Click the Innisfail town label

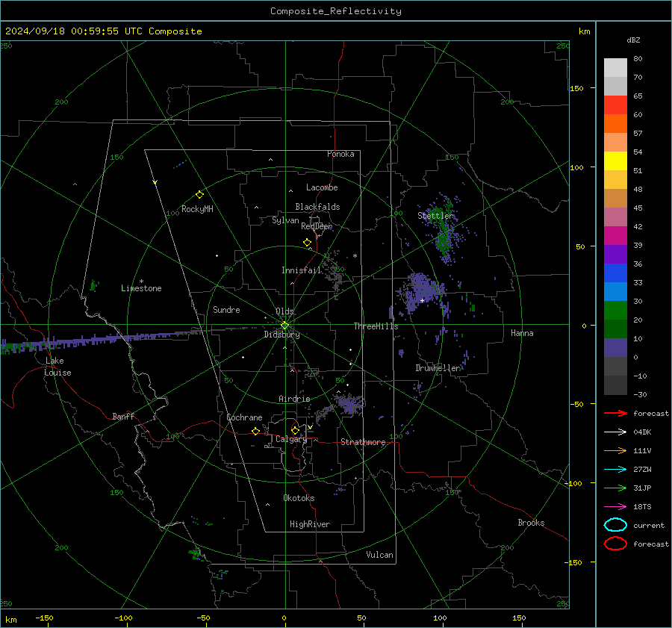(302, 270)
